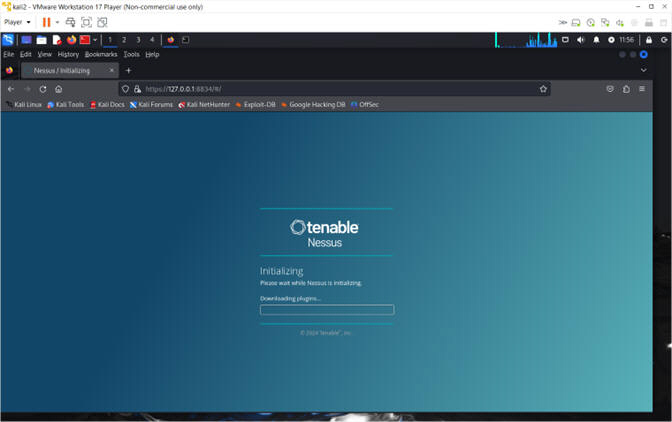Open a new Firefox tab
The width and height of the screenshot is (672, 422).
(x=128, y=70)
